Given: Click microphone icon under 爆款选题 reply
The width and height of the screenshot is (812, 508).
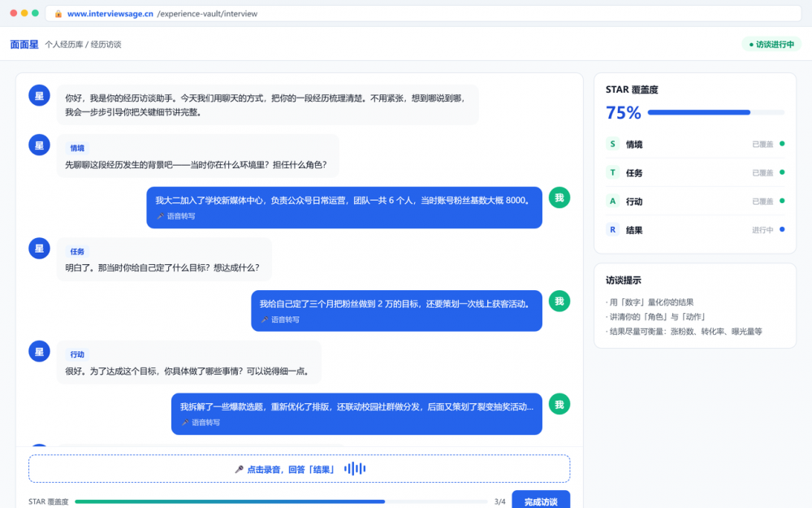Looking at the screenshot, I should point(185,423).
